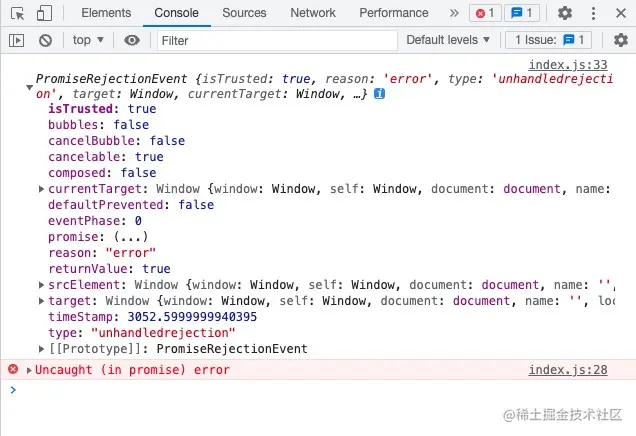Expand the [[Prototype]] entry
Viewport: 636px width, 436px height.
41,349
